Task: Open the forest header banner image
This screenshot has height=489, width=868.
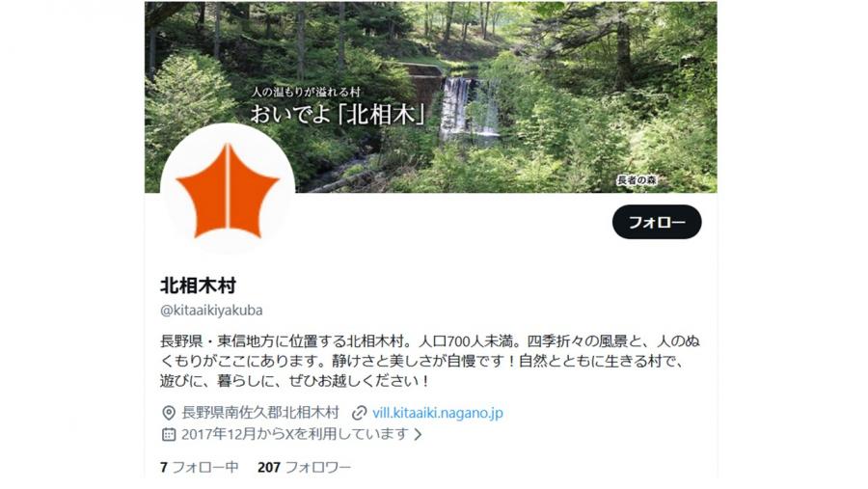Action: 431,96
